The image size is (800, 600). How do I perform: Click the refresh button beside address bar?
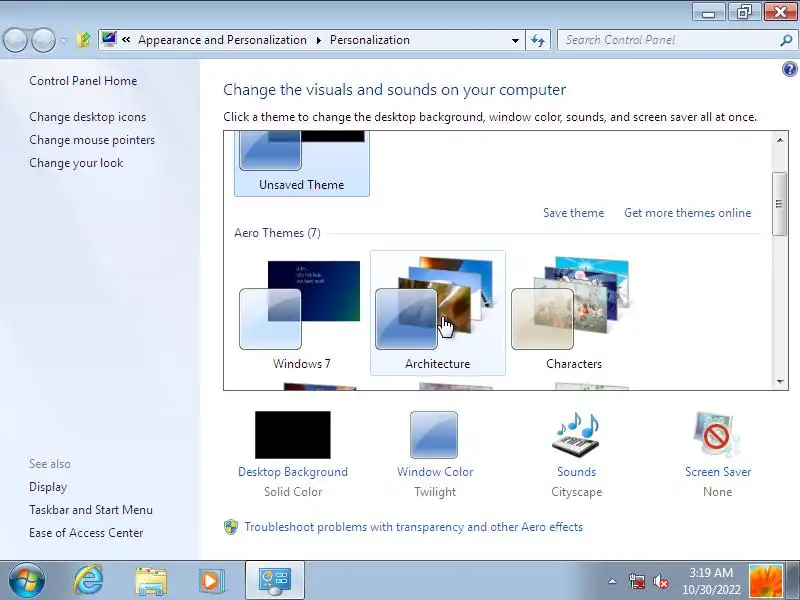pos(538,40)
